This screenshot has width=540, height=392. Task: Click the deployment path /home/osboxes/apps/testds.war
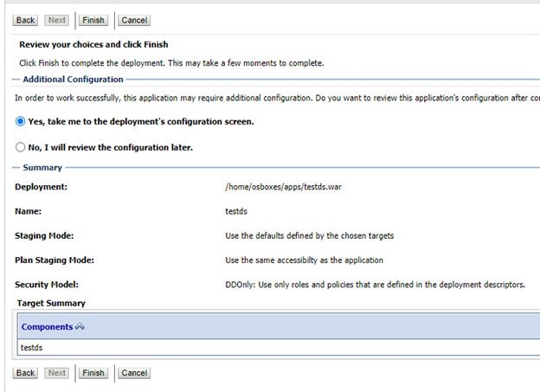(x=284, y=187)
